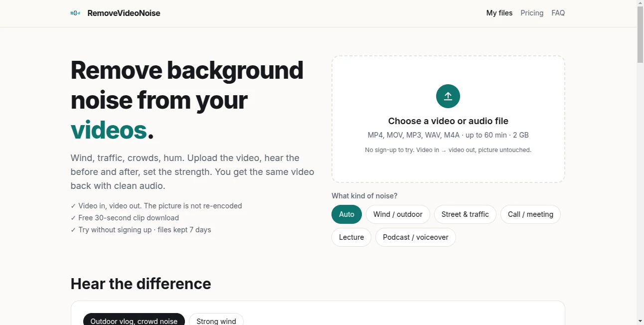Screen dimensions: 644x325
Task: Click the scrollbar down arrow
Action: 640,321
